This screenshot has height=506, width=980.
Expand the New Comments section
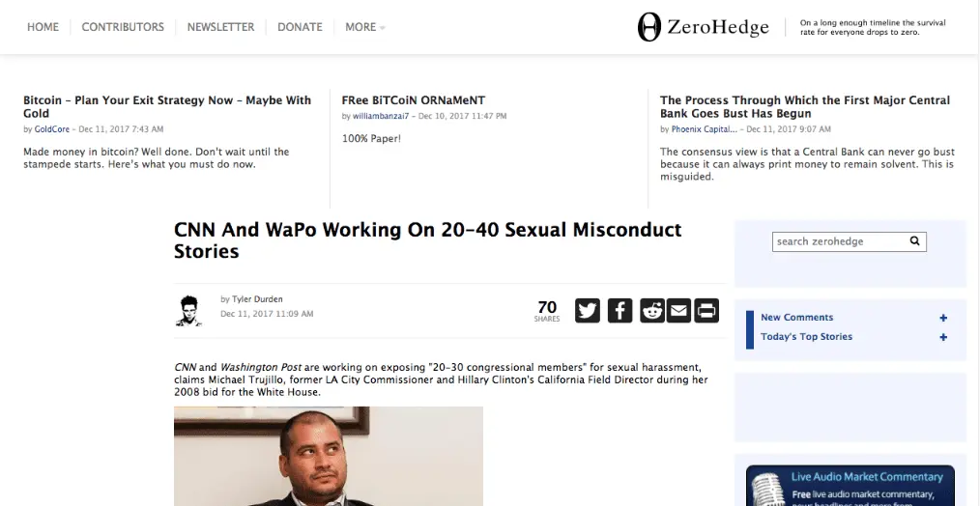(x=943, y=318)
